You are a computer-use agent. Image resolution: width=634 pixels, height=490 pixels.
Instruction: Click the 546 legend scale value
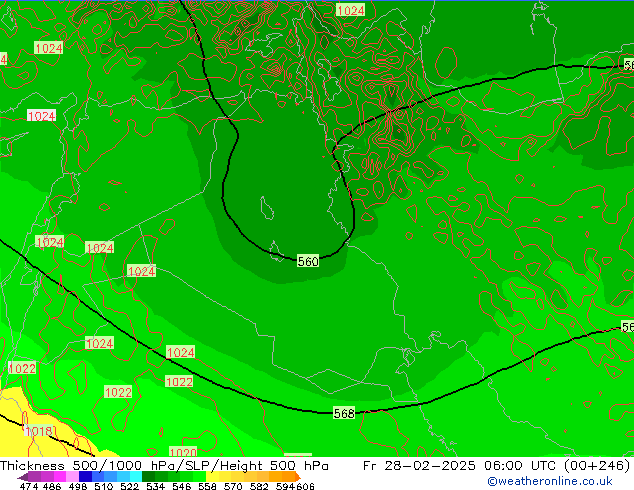182,486
